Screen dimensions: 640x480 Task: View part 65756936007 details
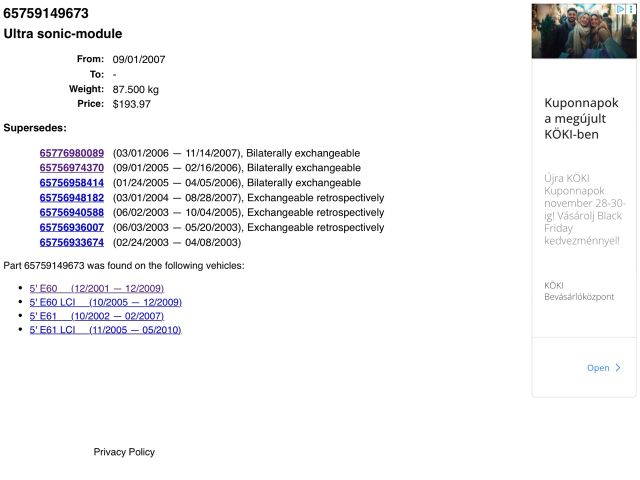pyautogui.click(x=72, y=228)
